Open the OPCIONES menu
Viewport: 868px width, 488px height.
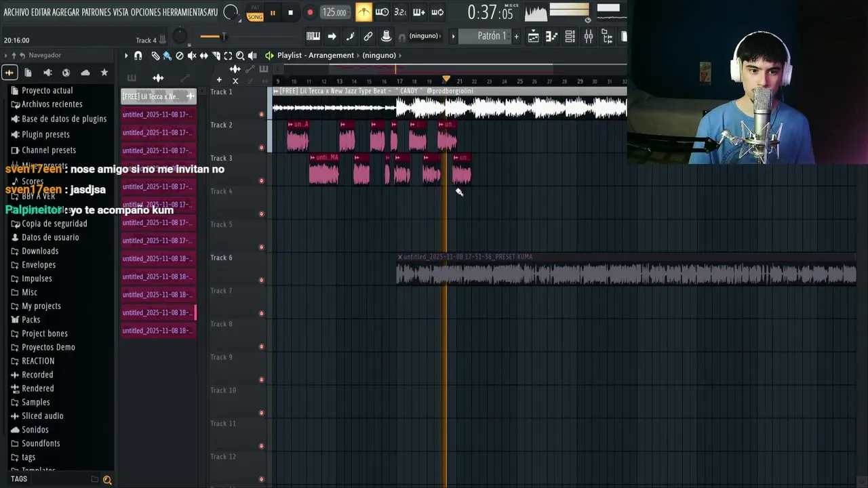pyautogui.click(x=146, y=12)
